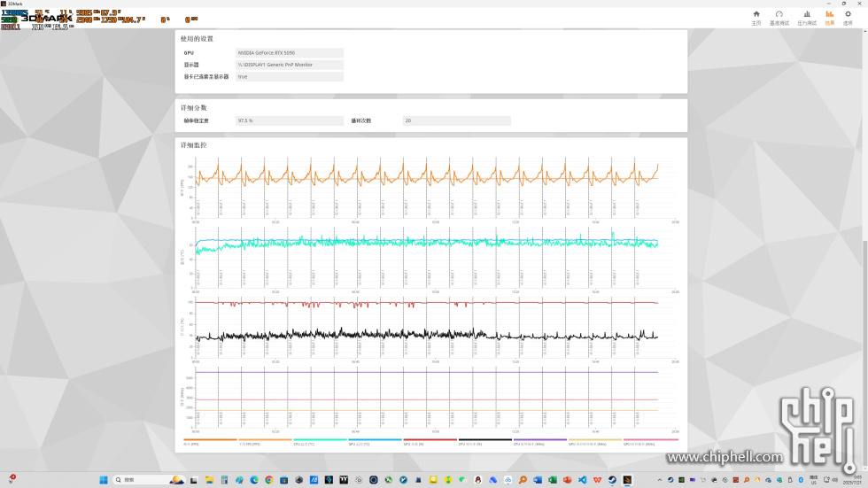Toggle the pink GPU clock frequency legend
The width and height of the screenshot is (868, 488).
[x=650, y=442]
